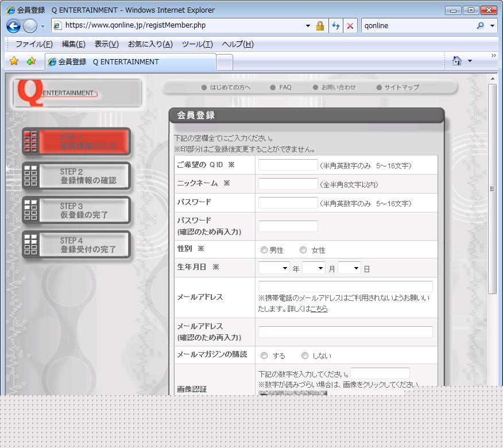Click the vertical scrollbar thumb
Image resolution: width=503 pixels, height=448 pixels.
(493, 189)
